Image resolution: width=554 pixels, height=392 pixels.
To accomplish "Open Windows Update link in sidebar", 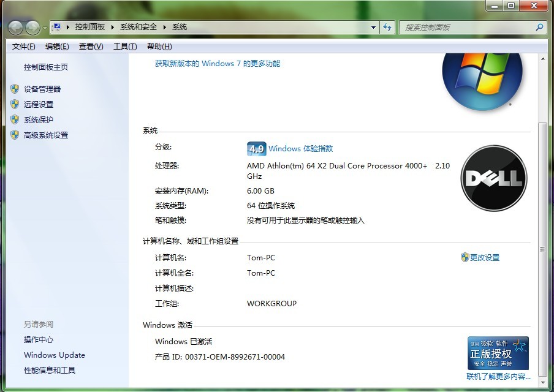I will tap(55, 355).
